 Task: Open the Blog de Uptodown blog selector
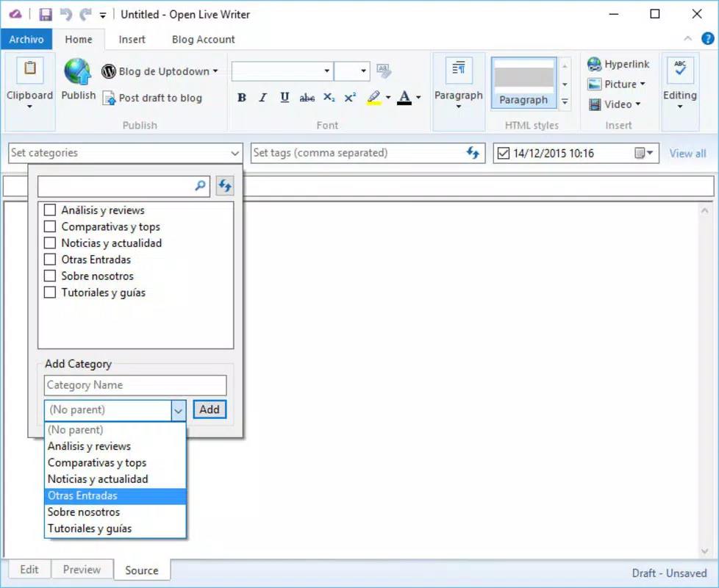click(160, 71)
